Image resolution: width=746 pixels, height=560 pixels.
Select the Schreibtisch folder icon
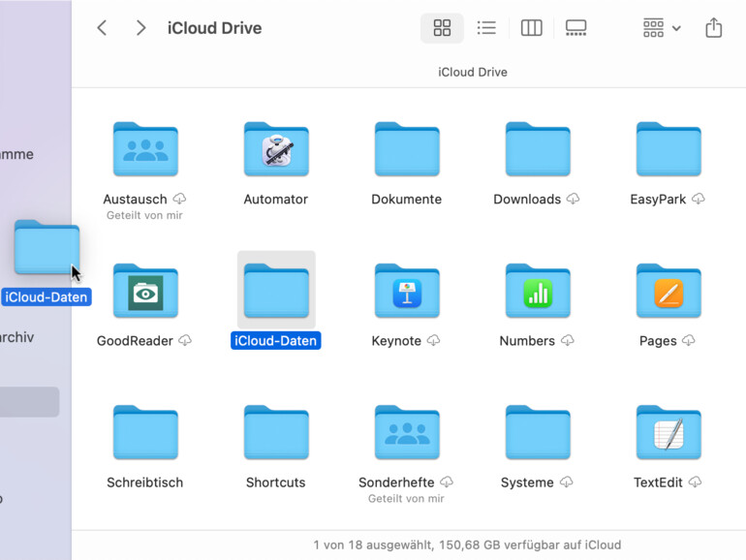(x=145, y=432)
